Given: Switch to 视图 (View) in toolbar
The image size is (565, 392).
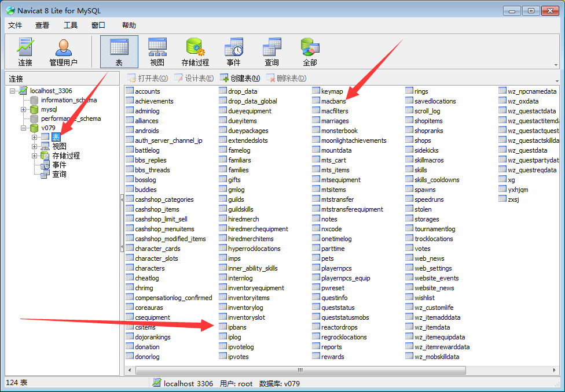Looking at the screenshot, I should [157, 51].
